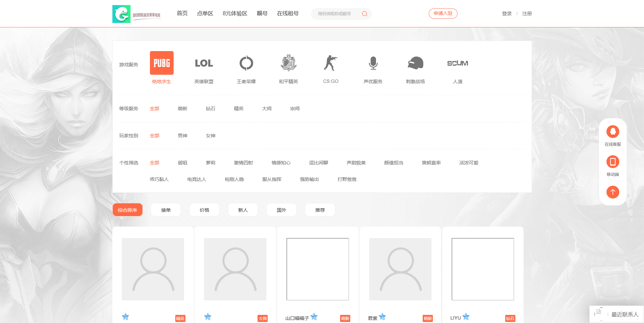Open LIYU profile thumbnail
Screen dimensions: 644x323
pyautogui.click(x=483, y=269)
